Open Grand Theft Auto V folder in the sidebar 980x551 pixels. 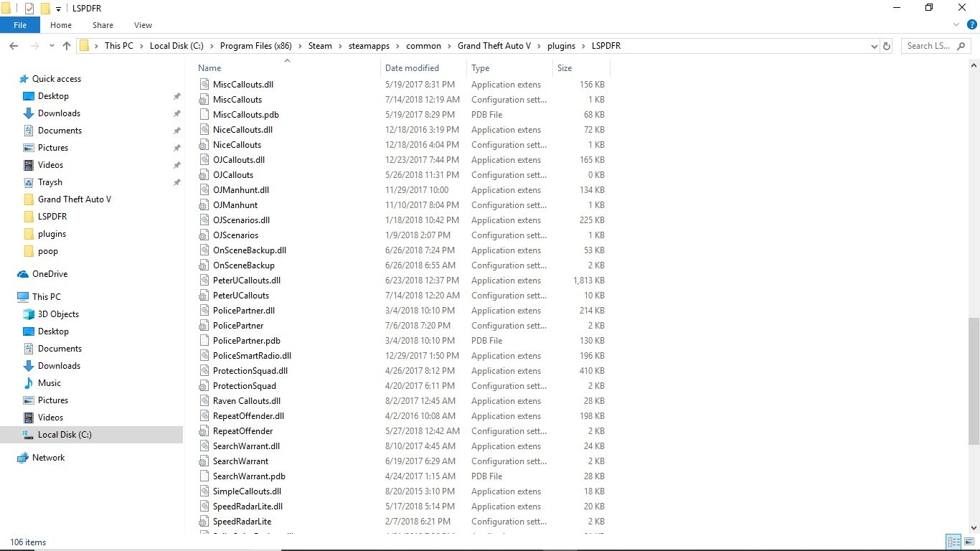coord(75,199)
